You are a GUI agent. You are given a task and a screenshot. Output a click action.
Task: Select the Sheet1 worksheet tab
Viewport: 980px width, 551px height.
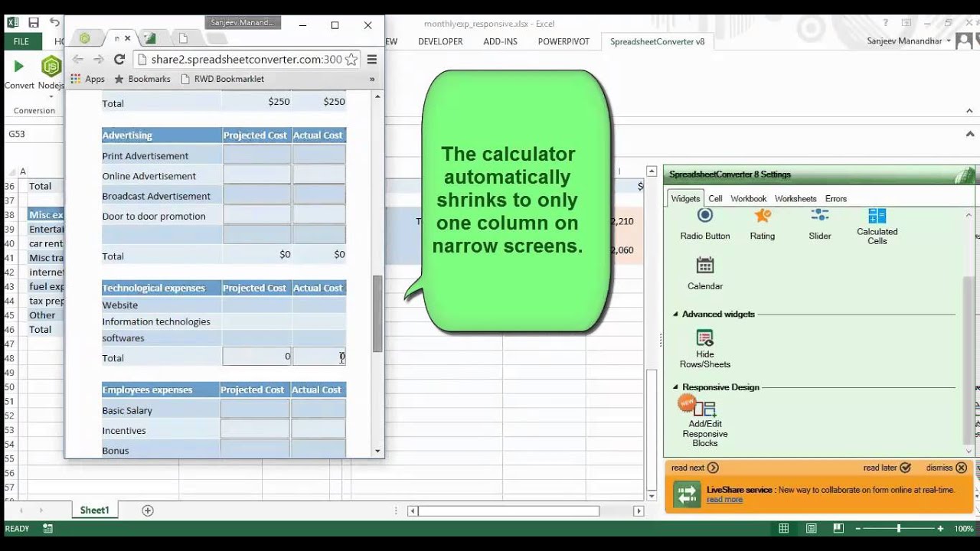[95, 510]
